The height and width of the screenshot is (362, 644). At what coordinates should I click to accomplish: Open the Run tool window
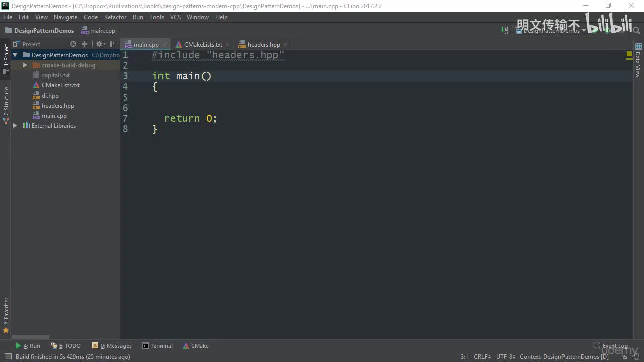coord(28,346)
